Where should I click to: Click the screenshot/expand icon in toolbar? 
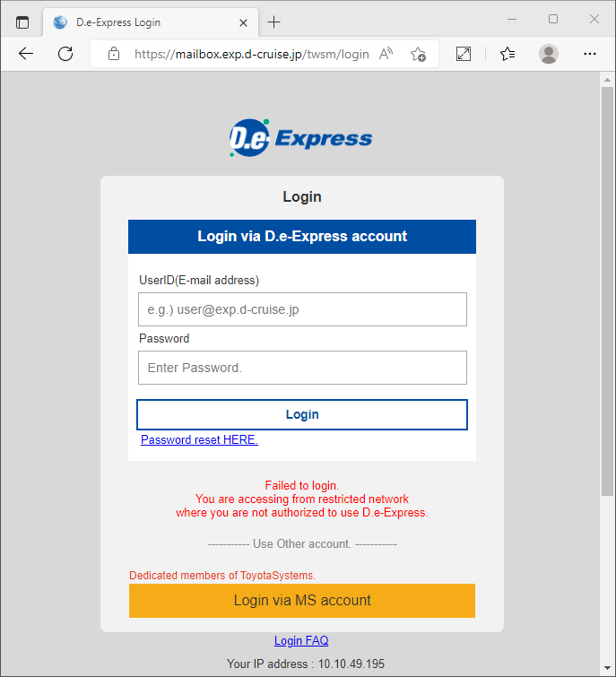(464, 54)
